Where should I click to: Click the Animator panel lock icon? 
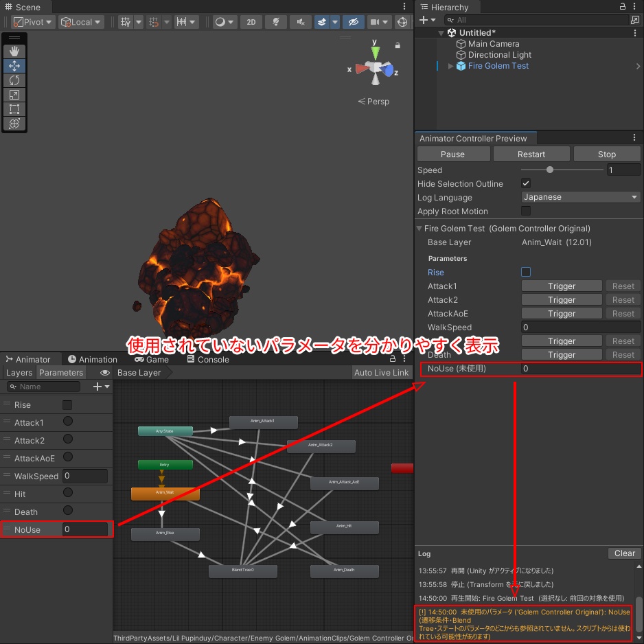tap(393, 359)
